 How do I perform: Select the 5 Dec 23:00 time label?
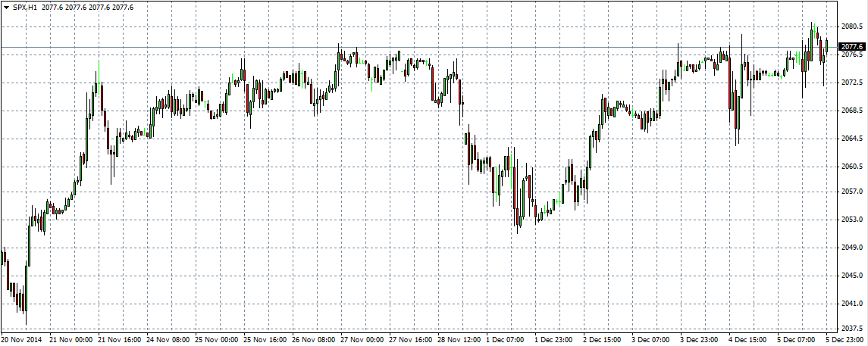click(x=844, y=340)
